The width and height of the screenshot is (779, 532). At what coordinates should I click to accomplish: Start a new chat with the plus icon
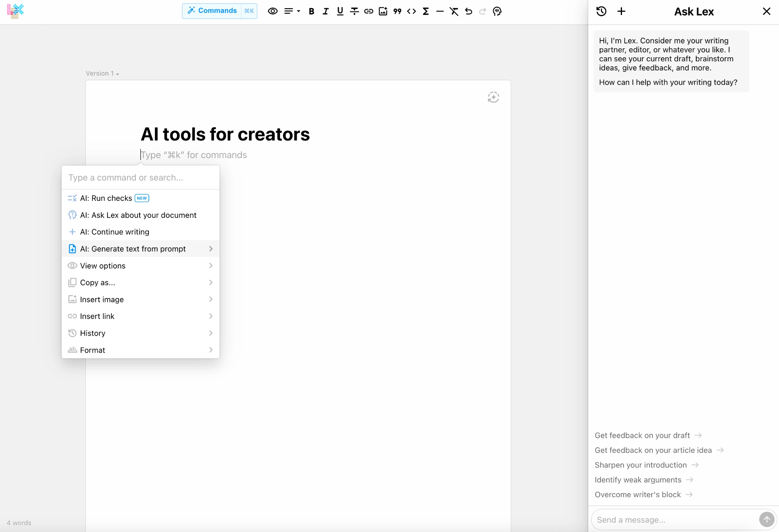click(x=621, y=11)
